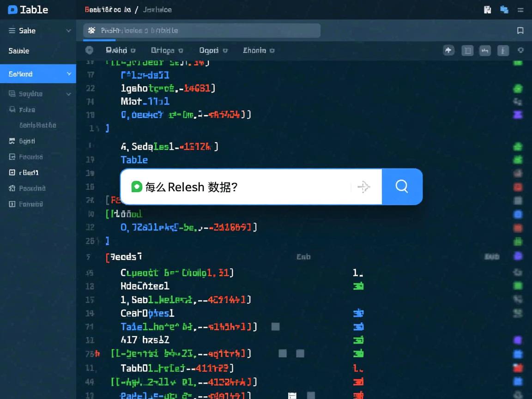The height and width of the screenshot is (399, 532).
Task: Click the 'Table' blue link in the code
Action: (x=134, y=160)
